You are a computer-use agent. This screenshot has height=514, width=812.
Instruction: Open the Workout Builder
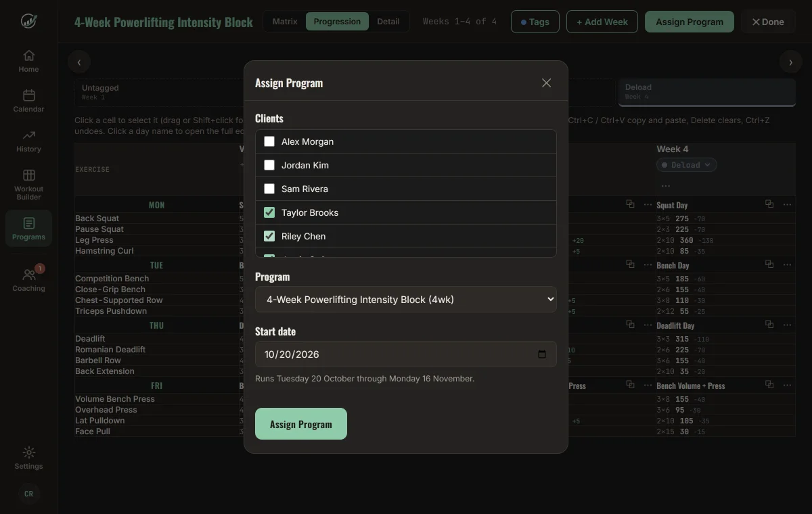coord(28,185)
